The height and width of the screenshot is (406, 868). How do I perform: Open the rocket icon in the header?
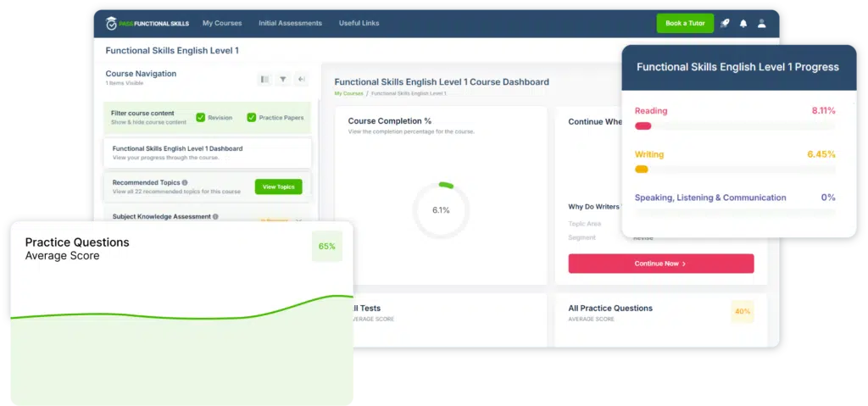725,23
